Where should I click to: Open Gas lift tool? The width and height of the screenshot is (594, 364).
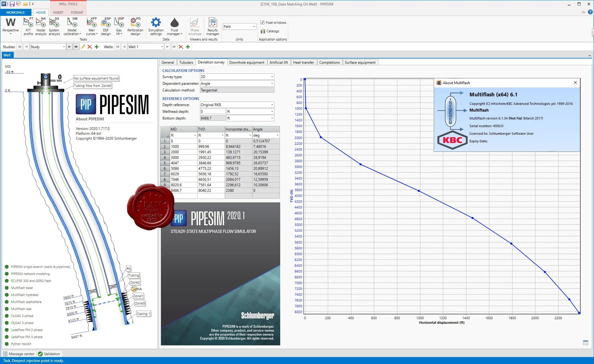119,27
